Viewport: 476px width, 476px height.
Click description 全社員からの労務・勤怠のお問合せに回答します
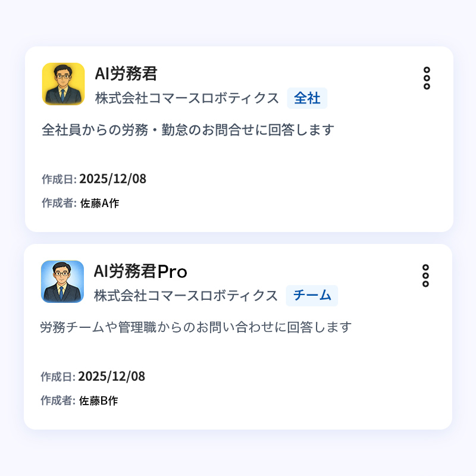point(188,130)
